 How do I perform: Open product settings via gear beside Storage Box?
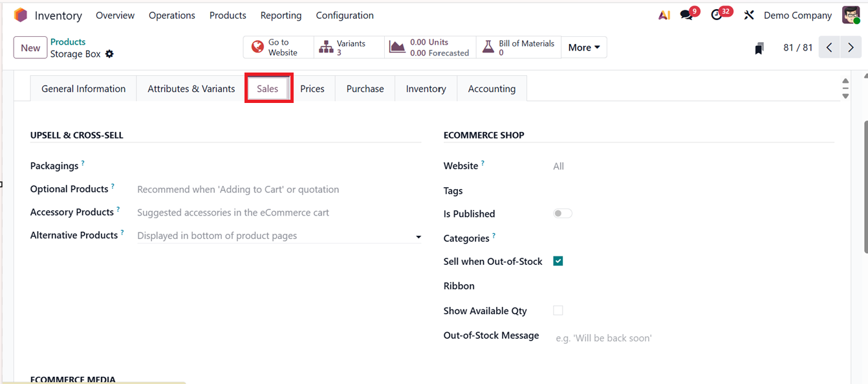109,55
